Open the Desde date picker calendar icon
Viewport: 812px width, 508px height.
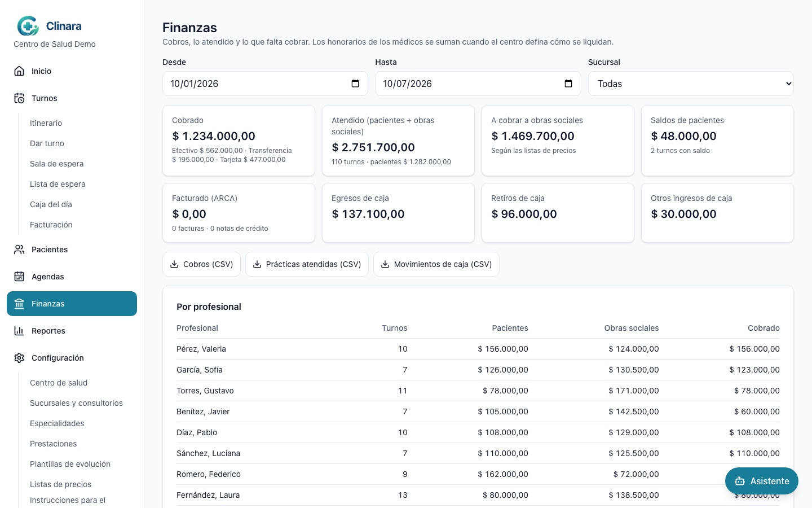pyautogui.click(x=355, y=84)
